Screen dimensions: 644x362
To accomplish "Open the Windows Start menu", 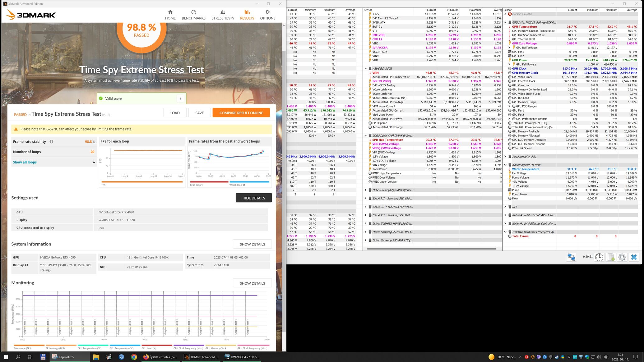I will [6, 357].
